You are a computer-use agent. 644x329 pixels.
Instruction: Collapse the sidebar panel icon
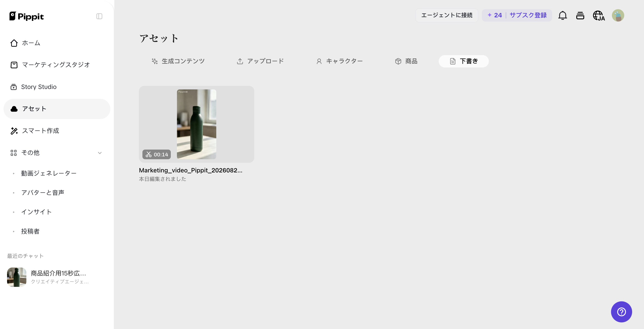pos(99,16)
